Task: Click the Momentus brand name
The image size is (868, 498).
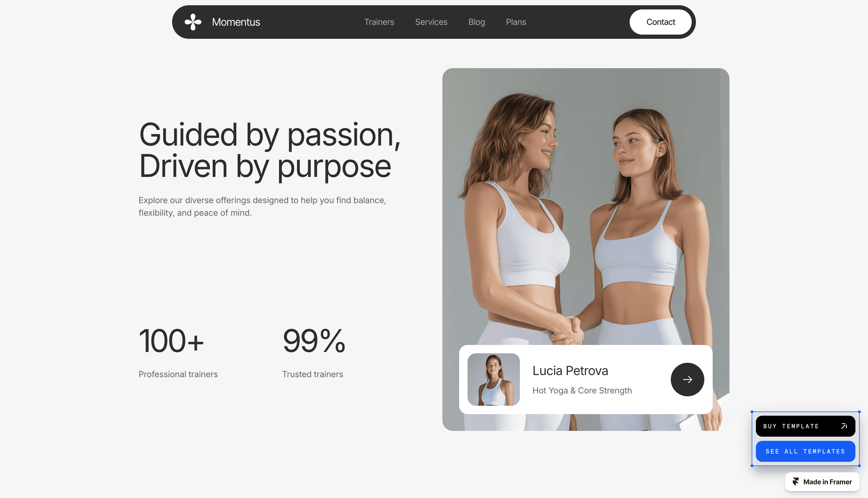Action: click(x=236, y=22)
